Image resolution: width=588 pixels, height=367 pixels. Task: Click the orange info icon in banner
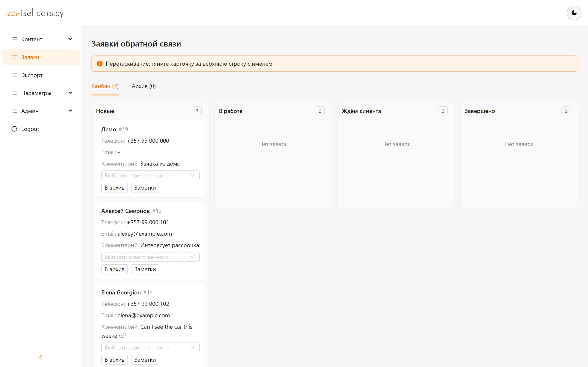coord(100,64)
